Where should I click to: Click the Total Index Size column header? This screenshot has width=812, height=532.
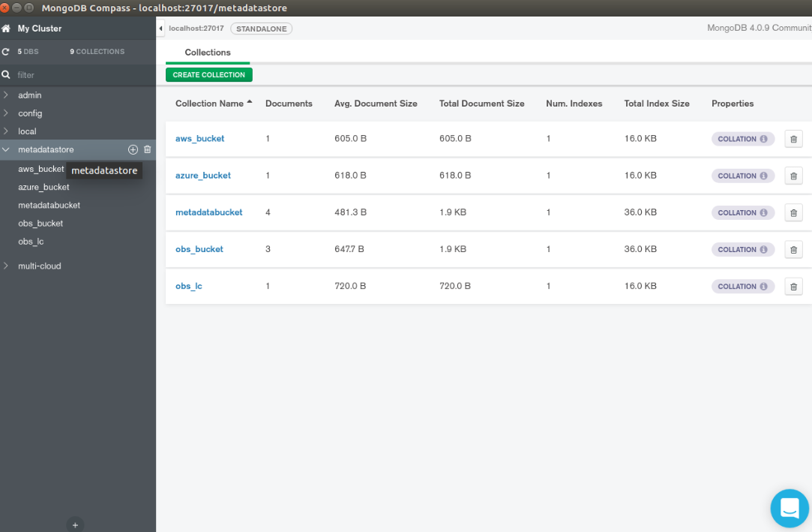click(657, 103)
